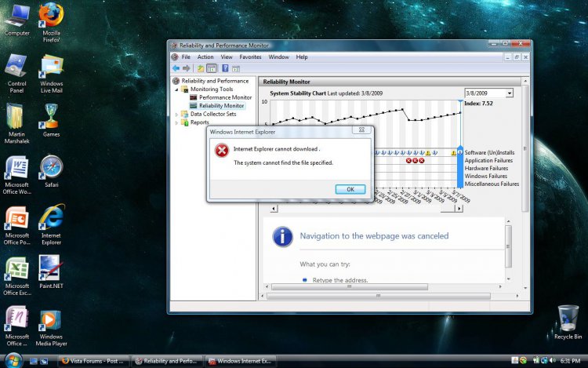Switch to Reliability and Performance taskbar button

tap(167, 361)
